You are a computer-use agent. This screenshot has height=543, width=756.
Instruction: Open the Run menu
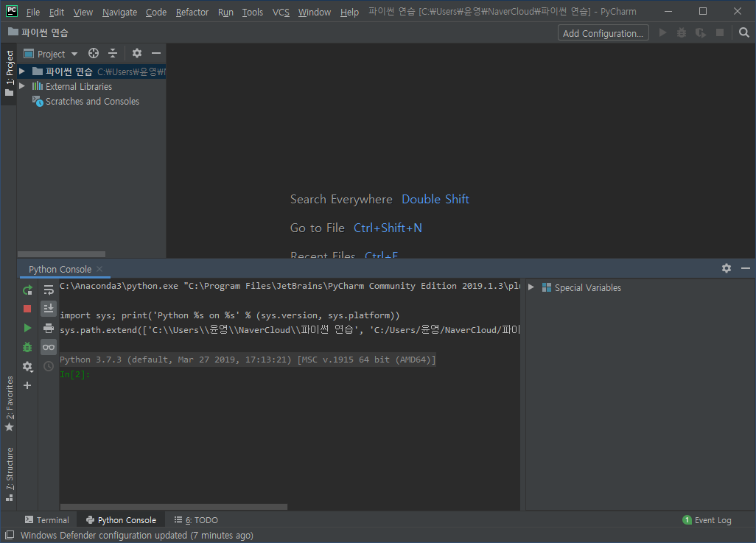point(225,12)
